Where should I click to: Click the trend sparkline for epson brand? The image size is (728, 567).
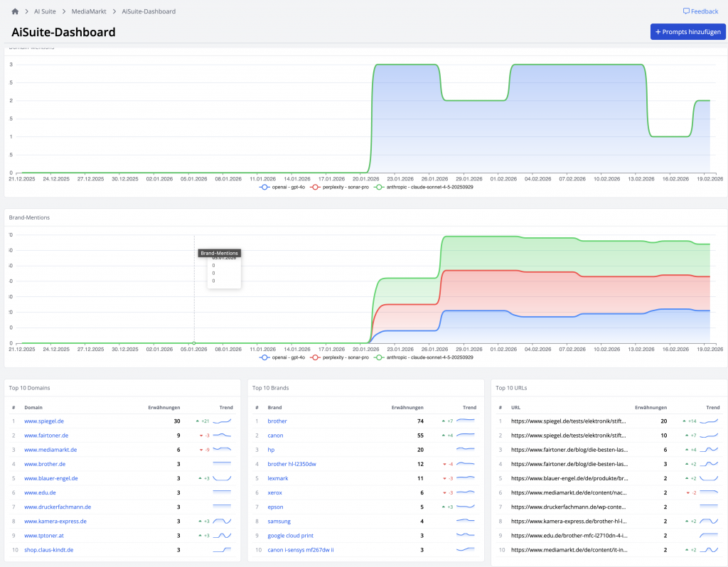coord(466,507)
